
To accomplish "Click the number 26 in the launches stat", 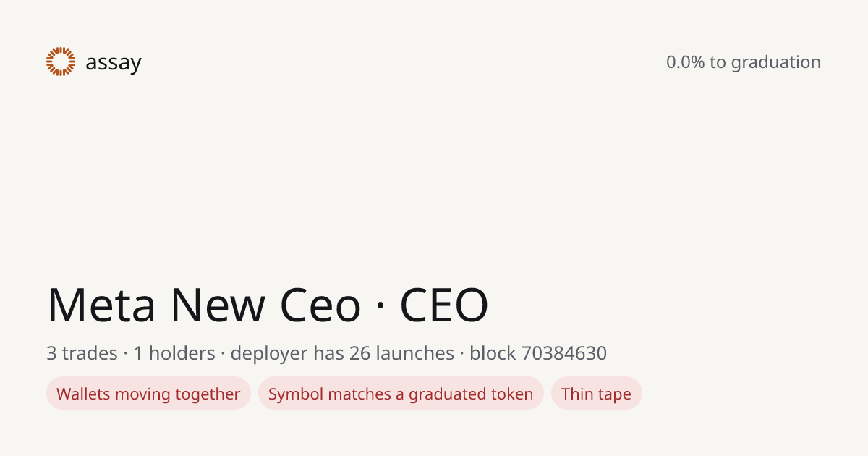I will 360,353.
